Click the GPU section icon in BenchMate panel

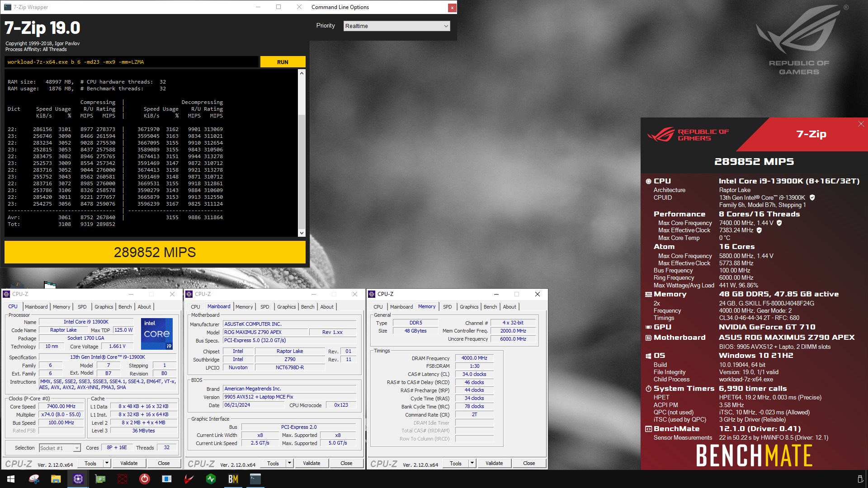[648, 327]
